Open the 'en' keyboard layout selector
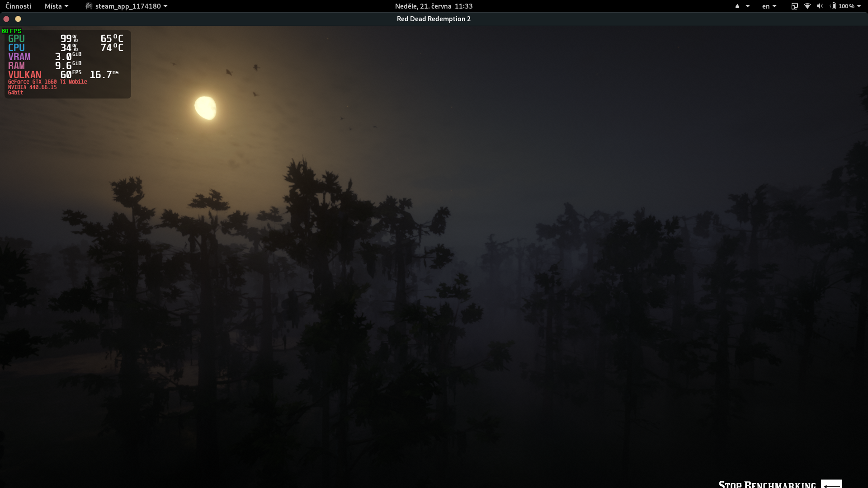The height and width of the screenshot is (488, 868). [x=769, y=6]
